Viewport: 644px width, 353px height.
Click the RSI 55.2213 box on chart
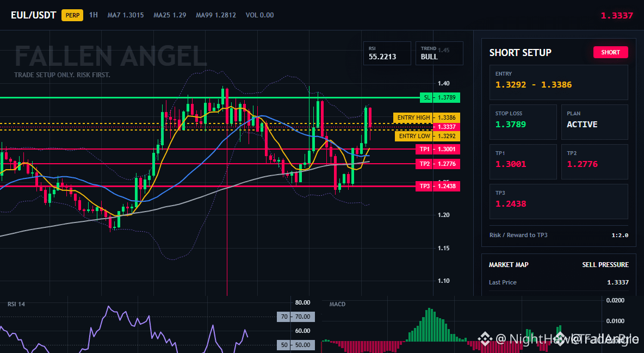(x=387, y=53)
